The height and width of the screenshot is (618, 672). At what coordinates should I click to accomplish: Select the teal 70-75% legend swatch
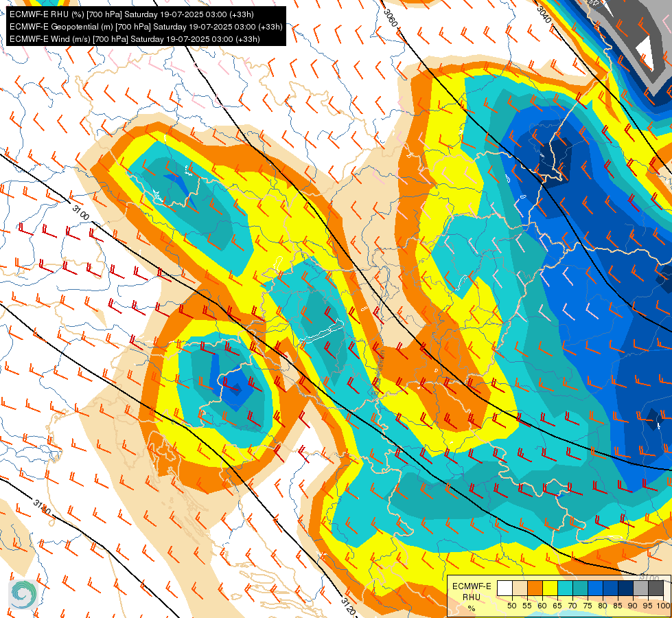point(580,588)
